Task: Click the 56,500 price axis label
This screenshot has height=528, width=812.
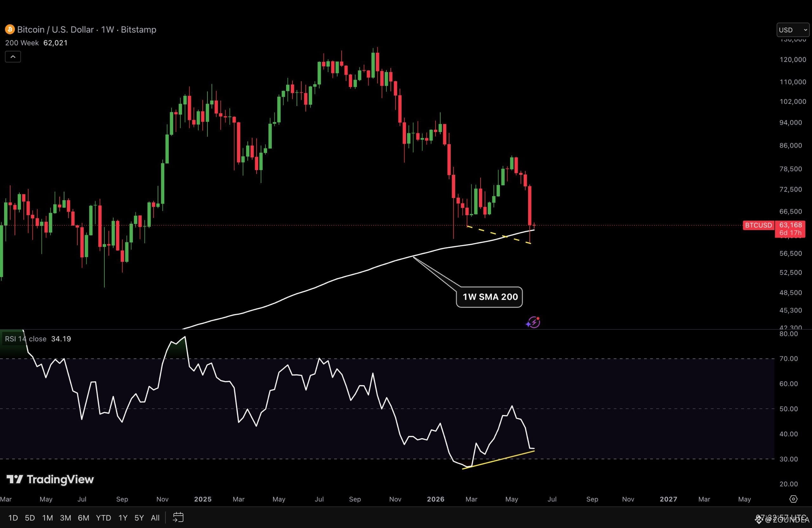Action: [790, 254]
